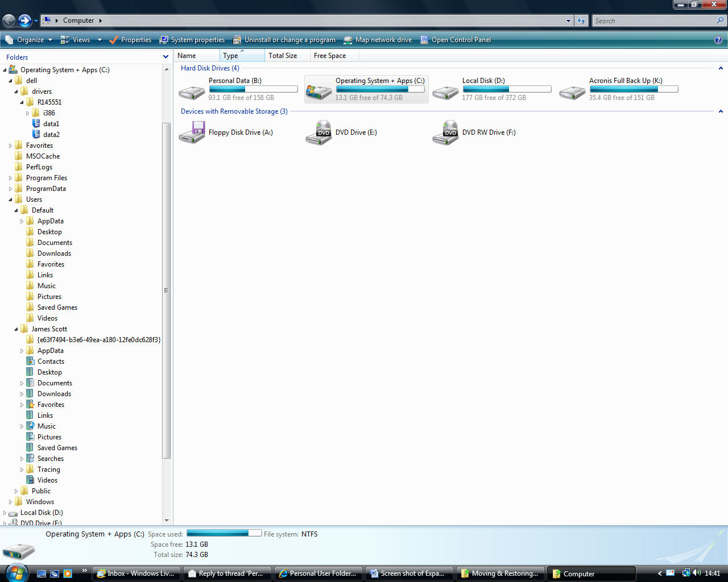Select the Acronis Full Back Up (K:) drive icon
Viewport: 728px width, 582px height.
[572, 92]
